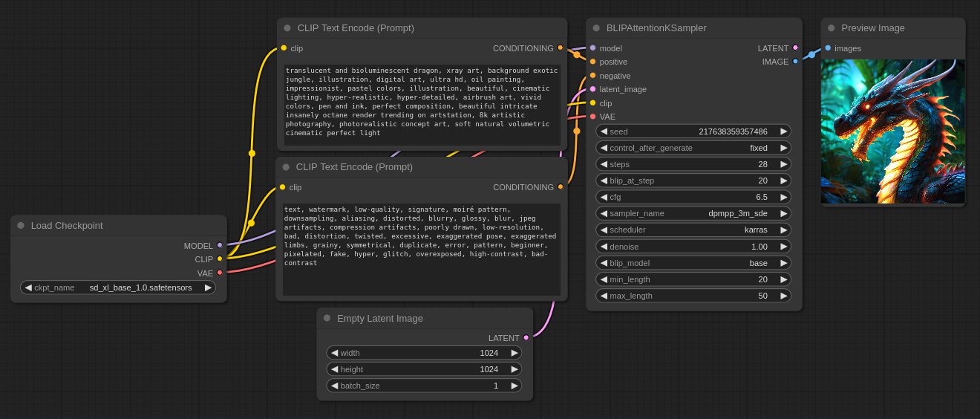The width and height of the screenshot is (980, 419).
Task: Open the scheduler dropdown set to karras
Action: (x=693, y=230)
